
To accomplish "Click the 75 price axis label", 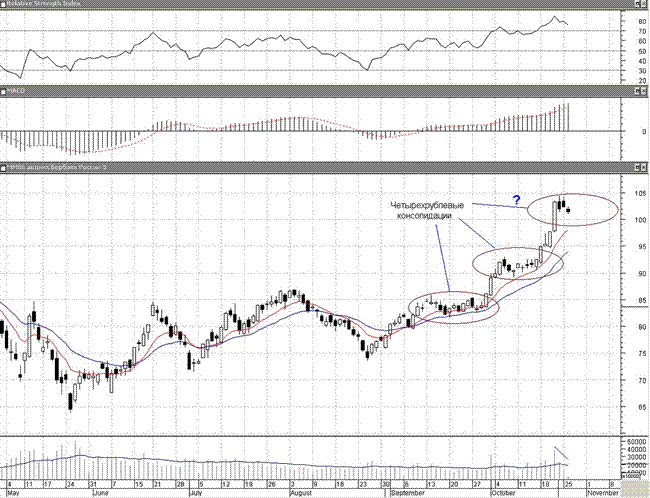I will [x=641, y=354].
